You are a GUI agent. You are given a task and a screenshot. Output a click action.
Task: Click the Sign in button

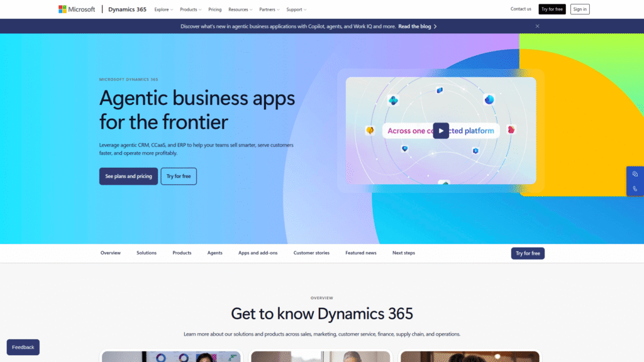580,9
